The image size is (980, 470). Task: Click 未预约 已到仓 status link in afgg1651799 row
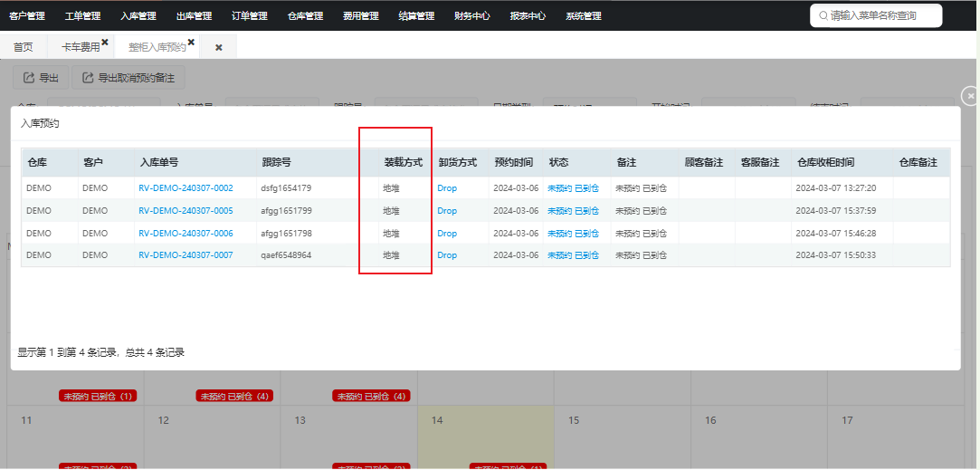tap(573, 210)
